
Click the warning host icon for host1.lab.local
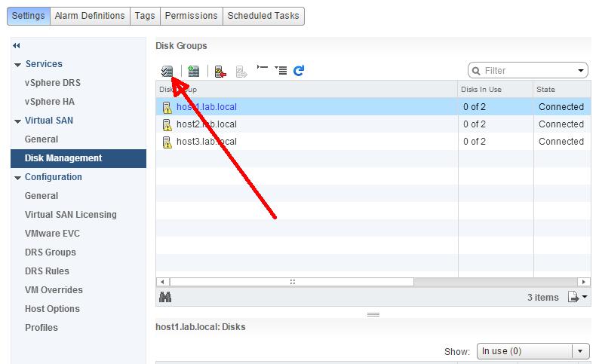167,108
